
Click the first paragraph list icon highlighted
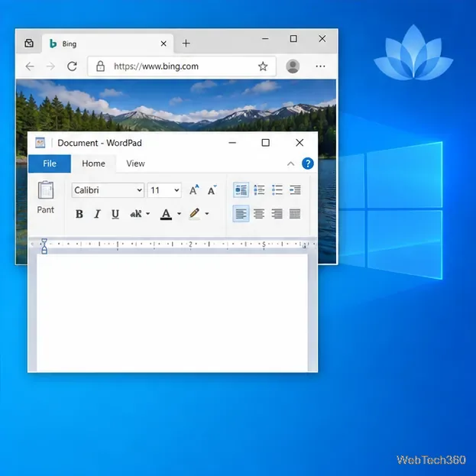[x=241, y=190]
